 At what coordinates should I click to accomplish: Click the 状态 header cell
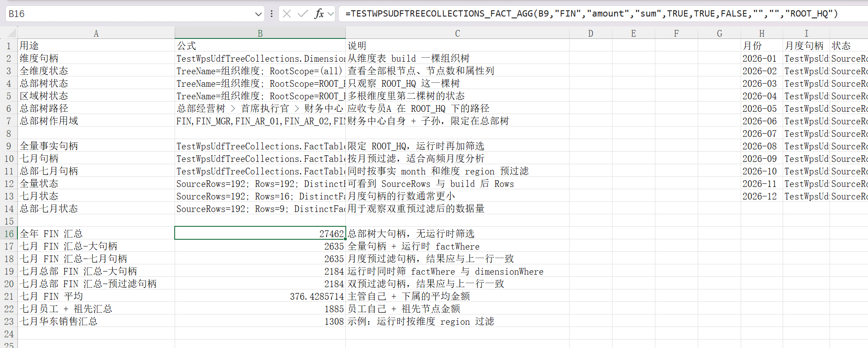[849, 46]
